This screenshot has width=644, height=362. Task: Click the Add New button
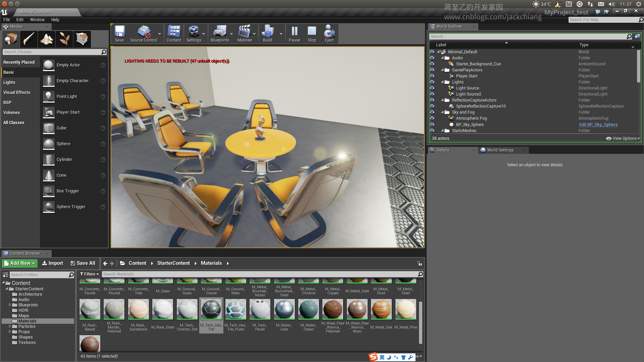pyautogui.click(x=20, y=263)
